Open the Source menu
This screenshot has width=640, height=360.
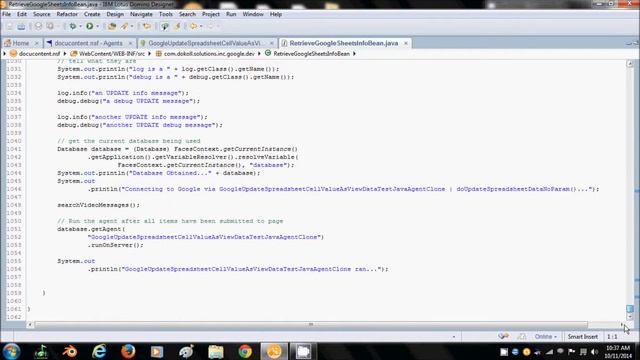click(42, 14)
